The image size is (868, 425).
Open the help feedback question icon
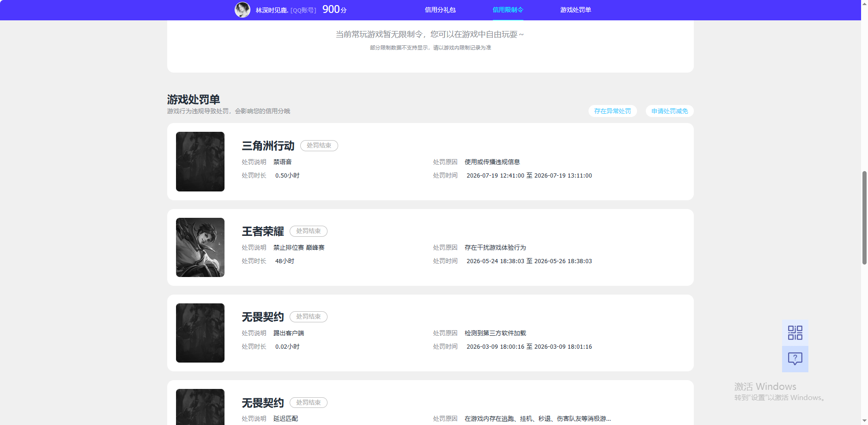[795, 359]
